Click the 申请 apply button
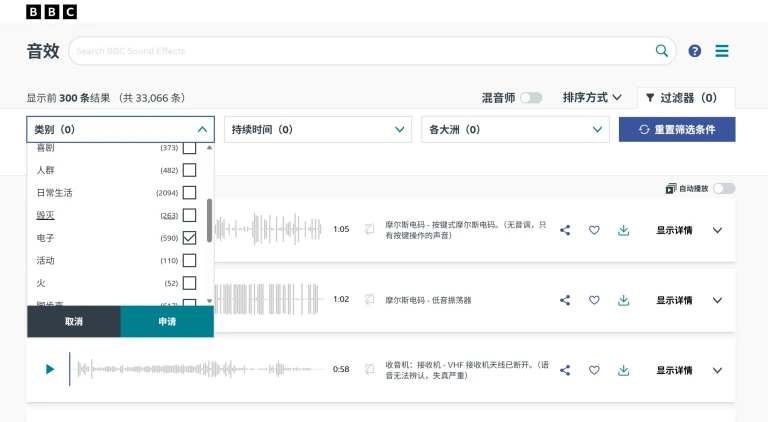Image resolution: width=768 pixels, height=422 pixels. tap(167, 322)
